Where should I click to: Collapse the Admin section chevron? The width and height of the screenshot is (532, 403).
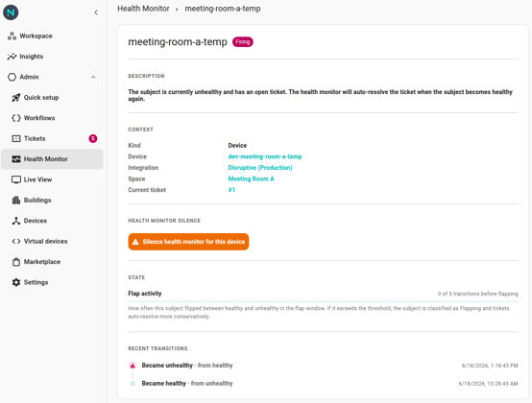(x=93, y=77)
